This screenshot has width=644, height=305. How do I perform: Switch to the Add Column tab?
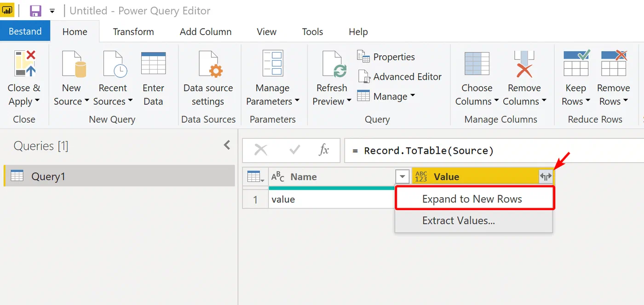(x=206, y=32)
